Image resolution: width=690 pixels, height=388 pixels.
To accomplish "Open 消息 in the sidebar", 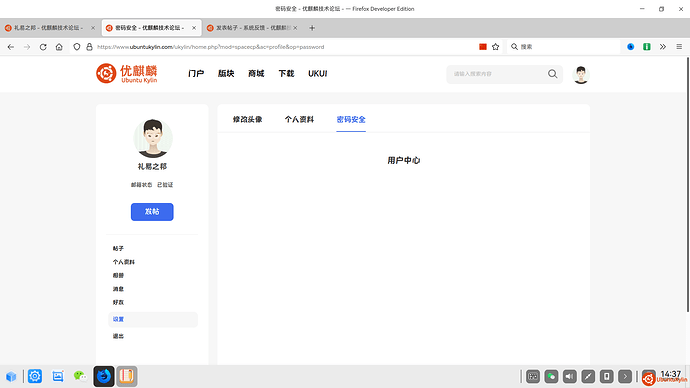I will [118, 289].
